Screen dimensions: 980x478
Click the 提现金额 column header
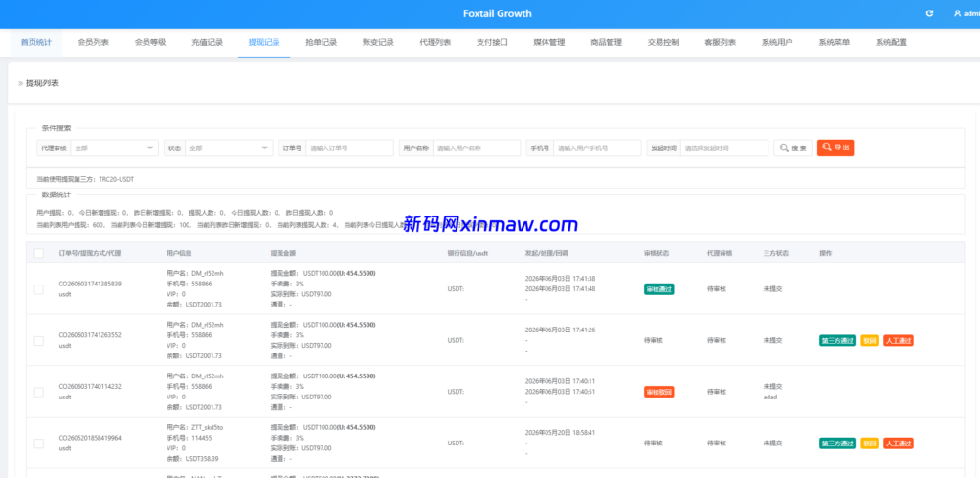(282, 254)
